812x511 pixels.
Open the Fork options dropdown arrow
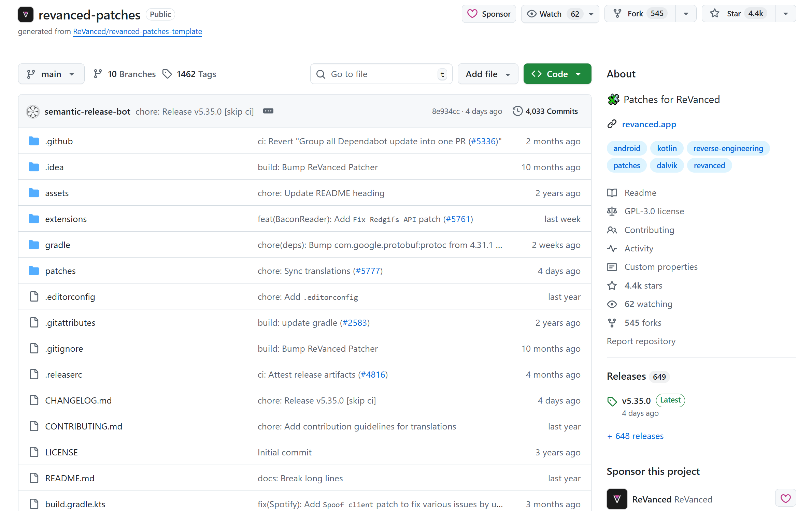(686, 14)
